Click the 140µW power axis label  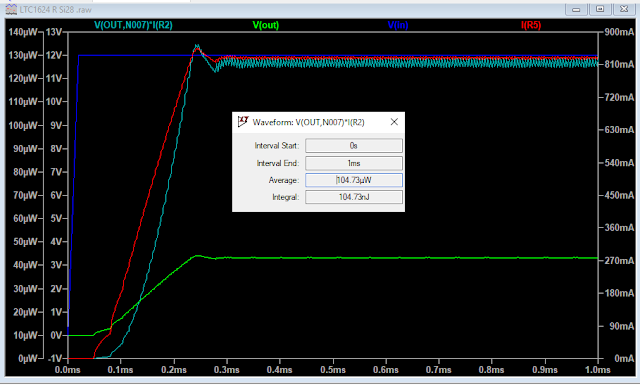(23, 32)
